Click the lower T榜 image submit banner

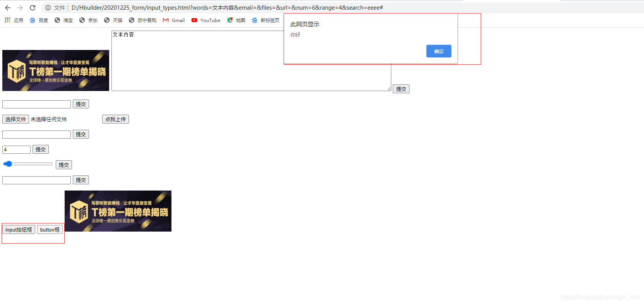pos(118,211)
